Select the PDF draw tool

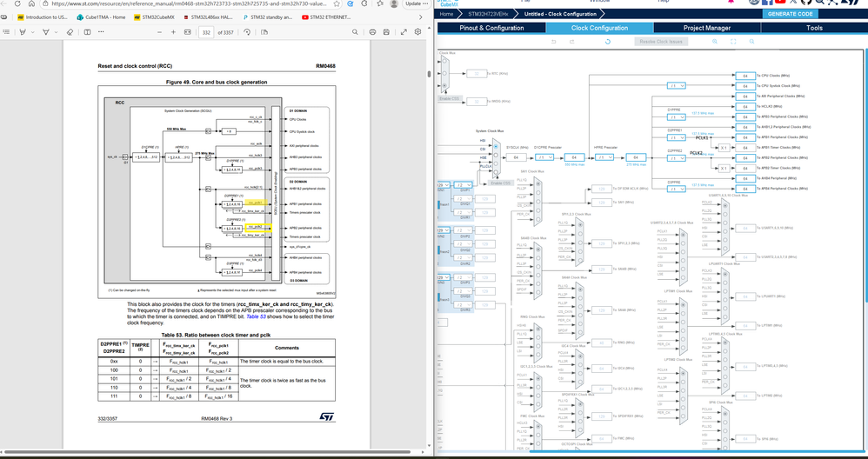point(46,32)
